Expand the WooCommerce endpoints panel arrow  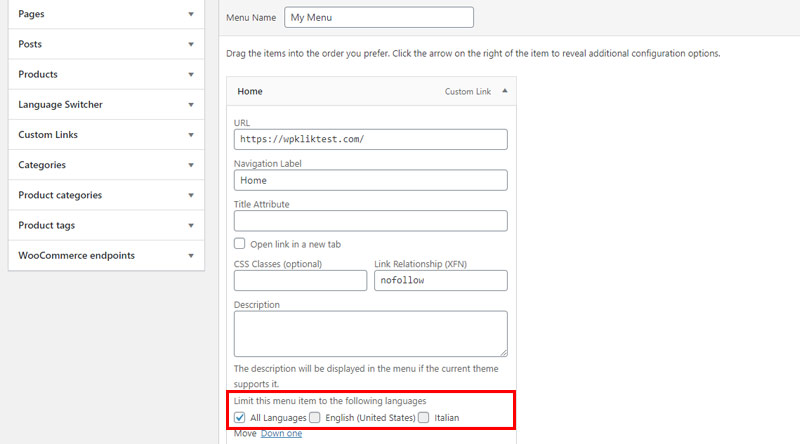[x=191, y=256]
